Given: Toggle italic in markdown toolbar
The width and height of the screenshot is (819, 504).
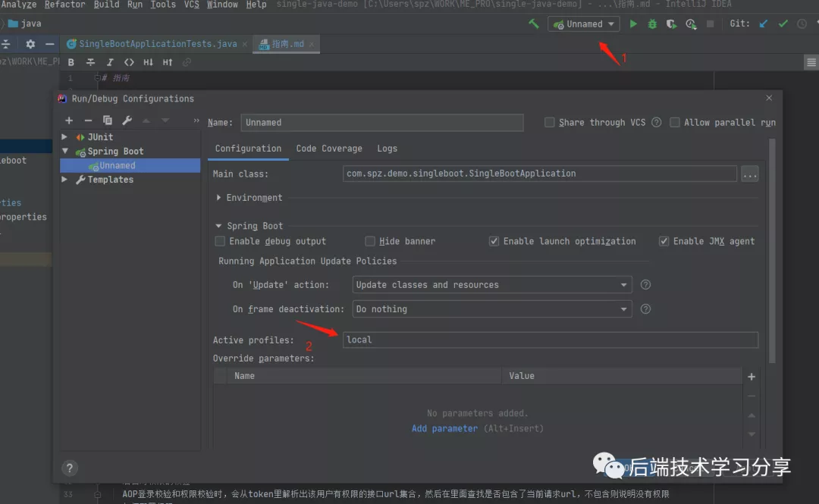Looking at the screenshot, I should pyautogui.click(x=110, y=62).
